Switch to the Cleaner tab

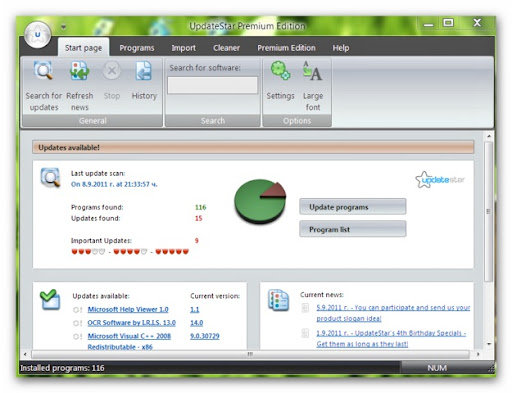pyautogui.click(x=226, y=48)
